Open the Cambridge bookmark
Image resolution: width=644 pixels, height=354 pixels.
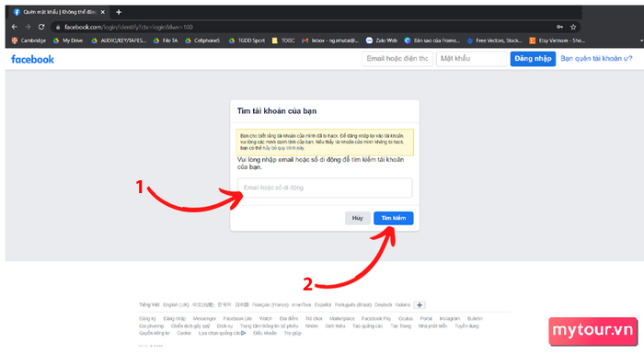[29, 40]
